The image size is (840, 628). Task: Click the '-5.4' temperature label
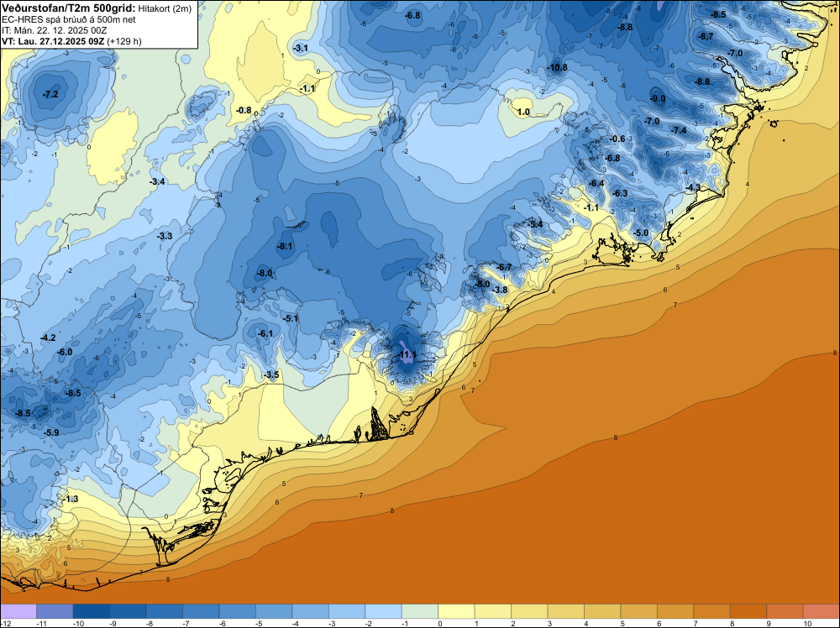535,224
